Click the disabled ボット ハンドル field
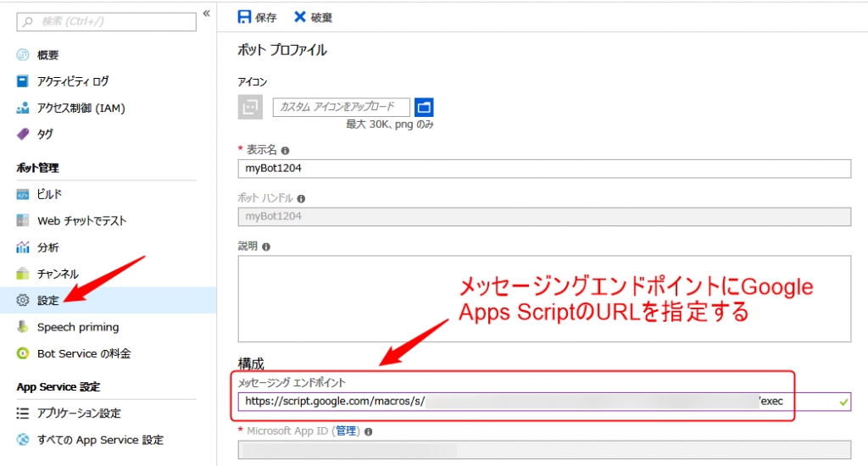868x466 pixels. point(544,217)
